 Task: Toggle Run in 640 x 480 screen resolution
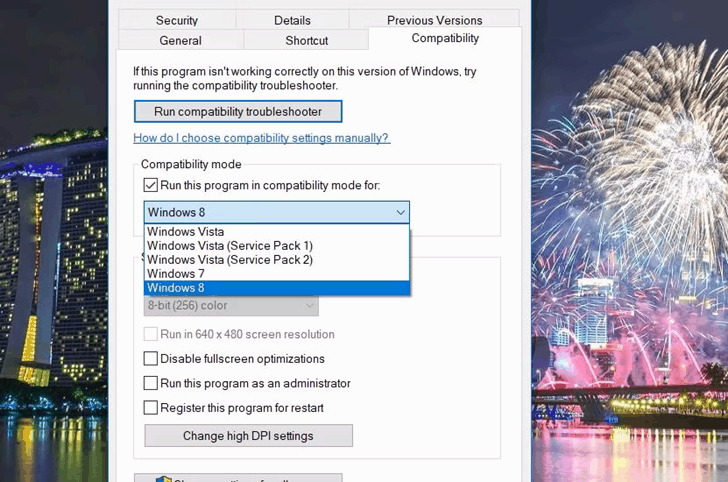(150, 334)
